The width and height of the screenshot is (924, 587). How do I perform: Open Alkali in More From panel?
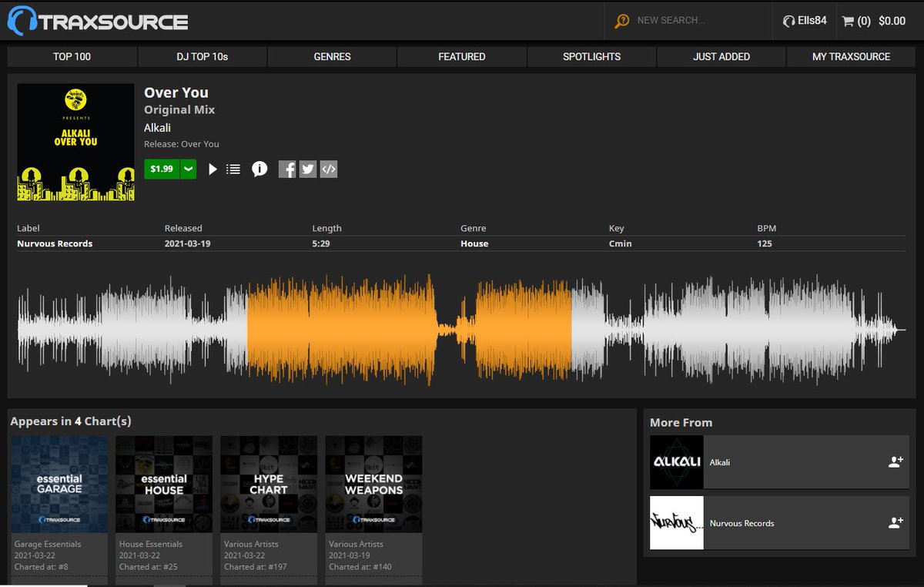(720, 462)
